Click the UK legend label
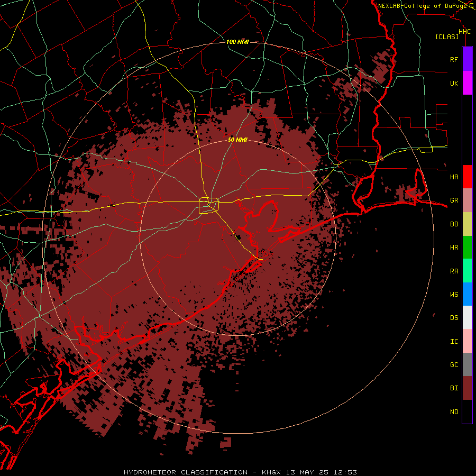Viewport: 476px width, 476px height. tap(454, 84)
